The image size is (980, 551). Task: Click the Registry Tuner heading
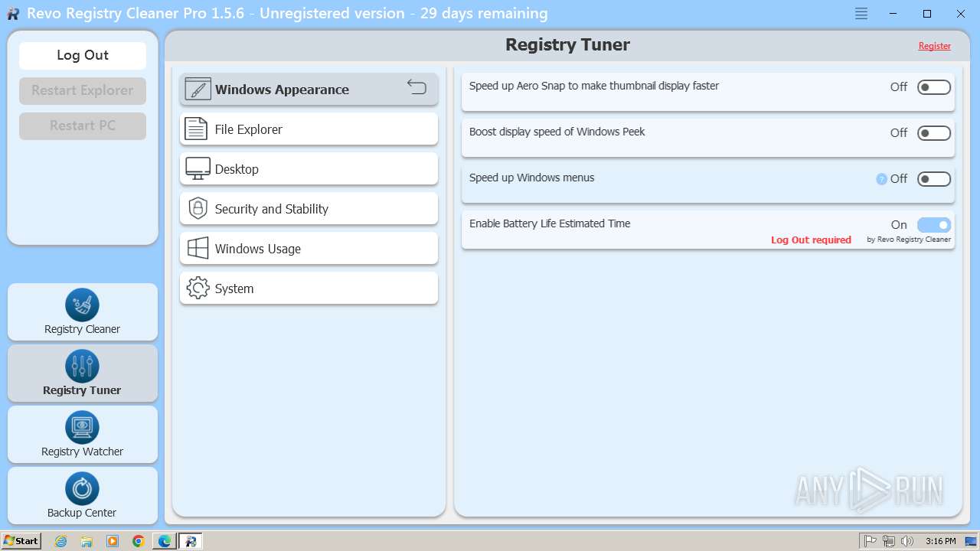[x=567, y=44]
